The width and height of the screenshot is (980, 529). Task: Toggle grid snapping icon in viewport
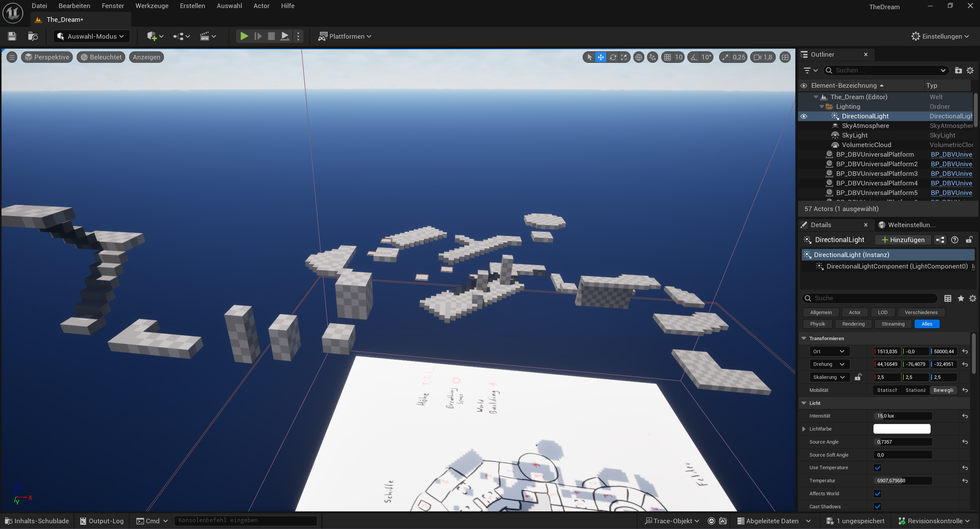pyautogui.click(x=667, y=57)
